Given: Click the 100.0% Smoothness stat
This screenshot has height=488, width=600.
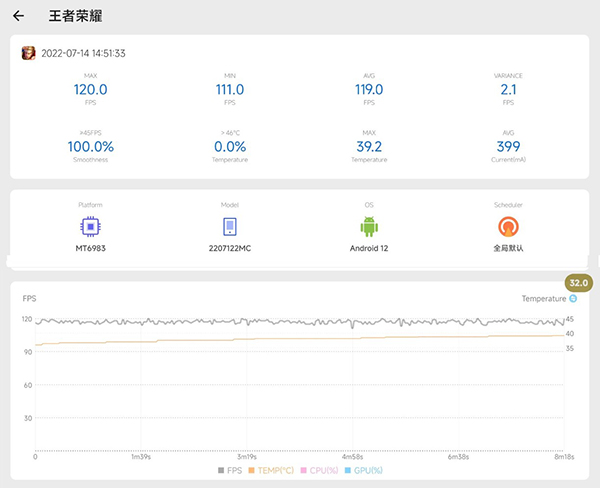Looking at the screenshot, I should [90, 147].
